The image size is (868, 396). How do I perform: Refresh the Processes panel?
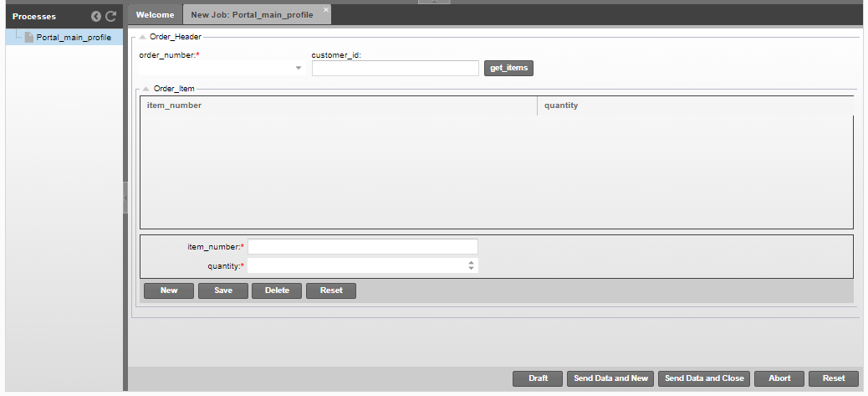[110, 17]
